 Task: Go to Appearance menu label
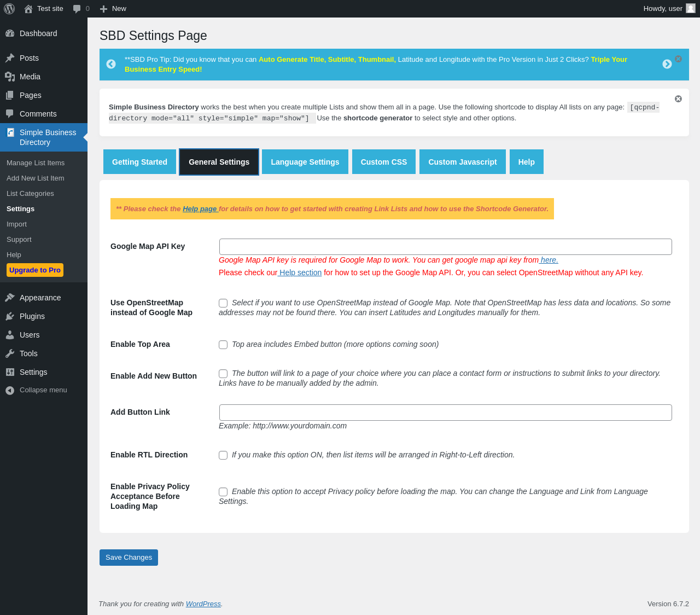[x=40, y=298]
